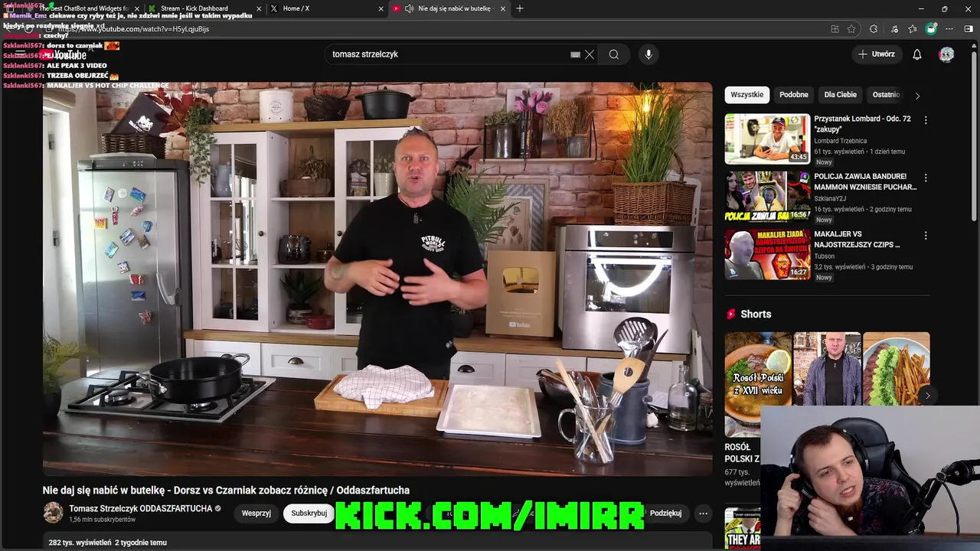Open options menu for Przystanek Lombard video

click(926, 120)
